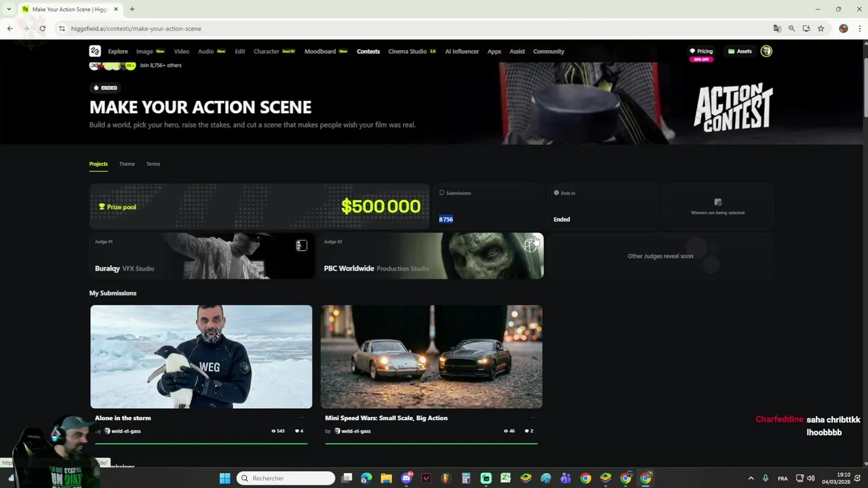
Task: Open File Explorer from the taskbar
Action: coord(387,479)
